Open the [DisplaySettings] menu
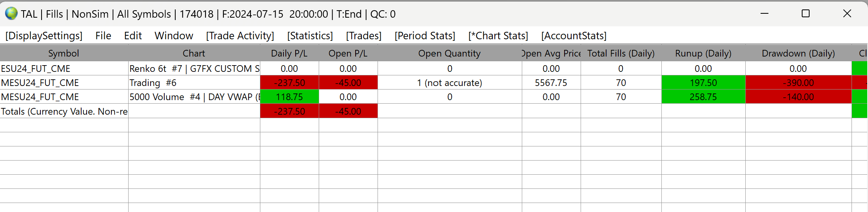This screenshot has width=868, height=212. 44,36
